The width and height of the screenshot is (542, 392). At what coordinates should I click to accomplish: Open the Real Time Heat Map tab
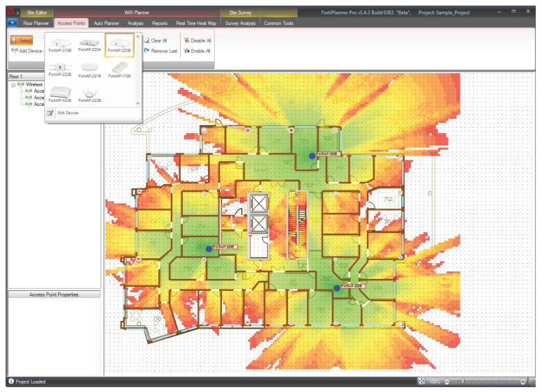point(196,23)
